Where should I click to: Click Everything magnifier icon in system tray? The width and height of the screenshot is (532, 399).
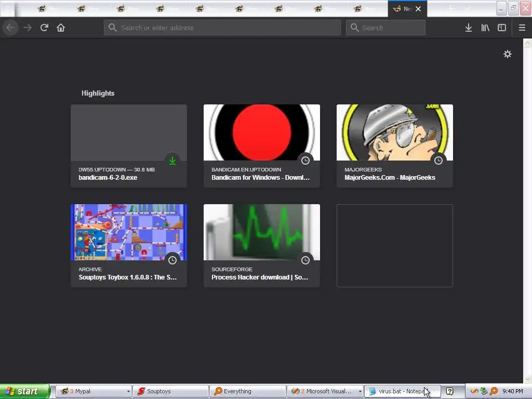pos(494,391)
